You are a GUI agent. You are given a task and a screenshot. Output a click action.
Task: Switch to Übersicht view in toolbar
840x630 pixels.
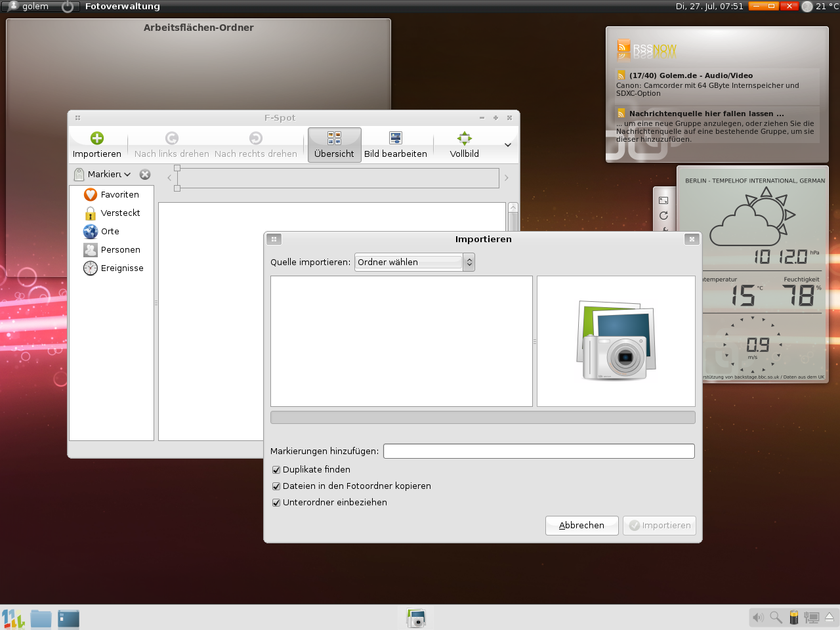click(x=334, y=144)
